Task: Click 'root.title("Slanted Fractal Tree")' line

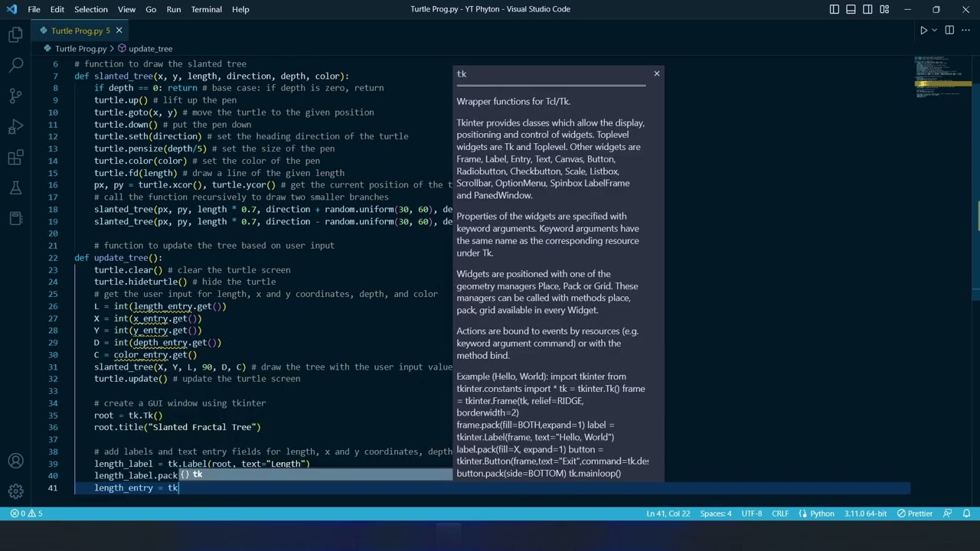Action: coord(178,427)
